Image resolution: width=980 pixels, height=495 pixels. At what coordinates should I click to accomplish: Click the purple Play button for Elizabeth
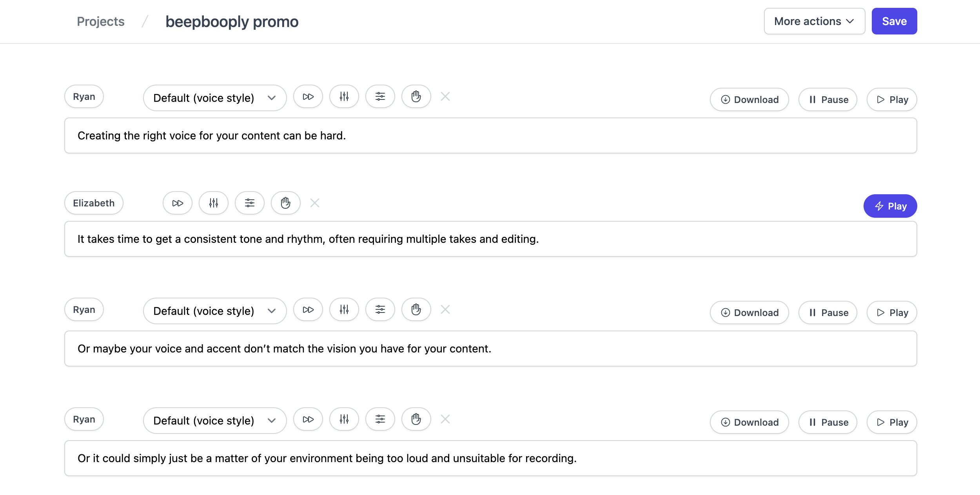[890, 206]
